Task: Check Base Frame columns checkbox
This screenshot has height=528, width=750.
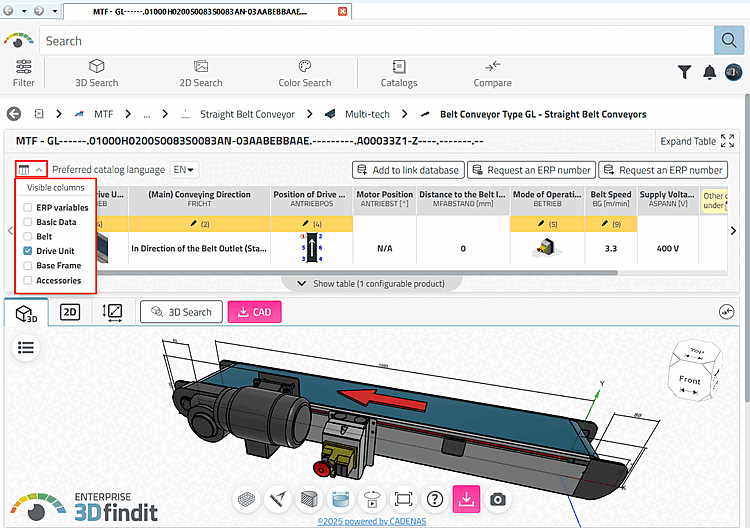Action: tap(28, 265)
